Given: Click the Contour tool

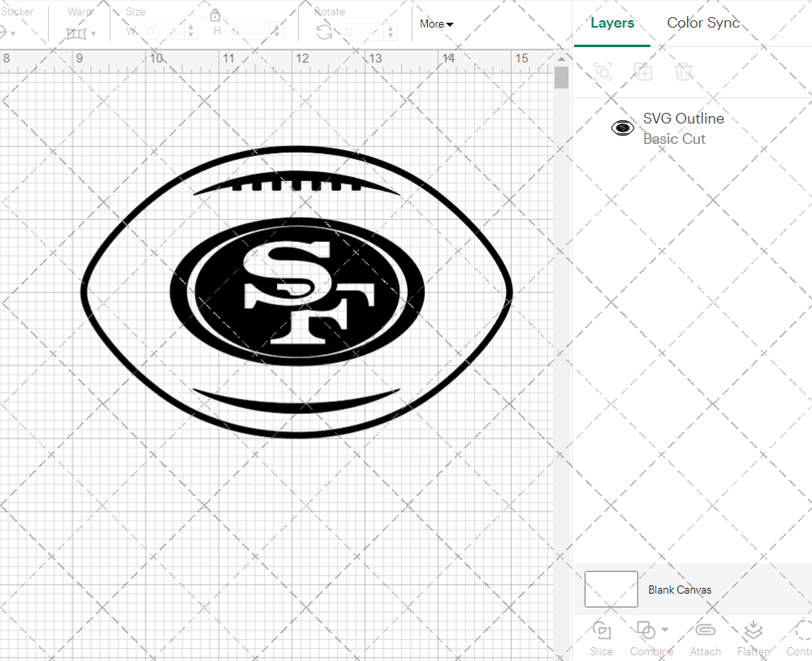Looking at the screenshot, I should point(798,639).
